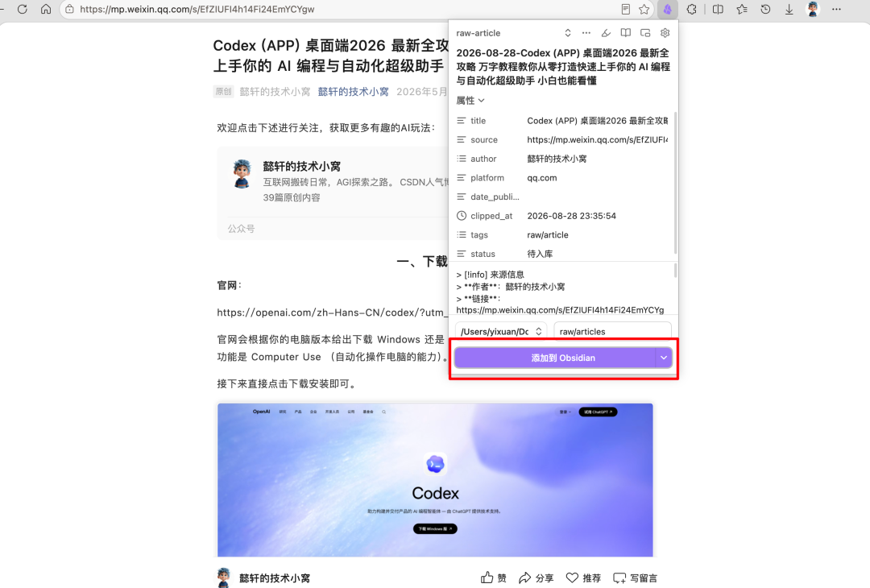The image size is (870, 588).
Task: Open the browser extensions puzzle icon
Action: tap(691, 9)
